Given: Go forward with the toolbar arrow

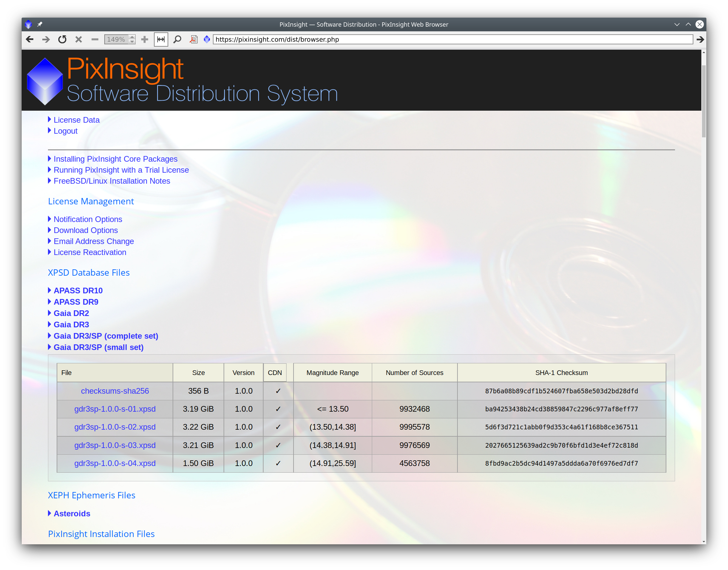Looking at the screenshot, I should (46, 39).
